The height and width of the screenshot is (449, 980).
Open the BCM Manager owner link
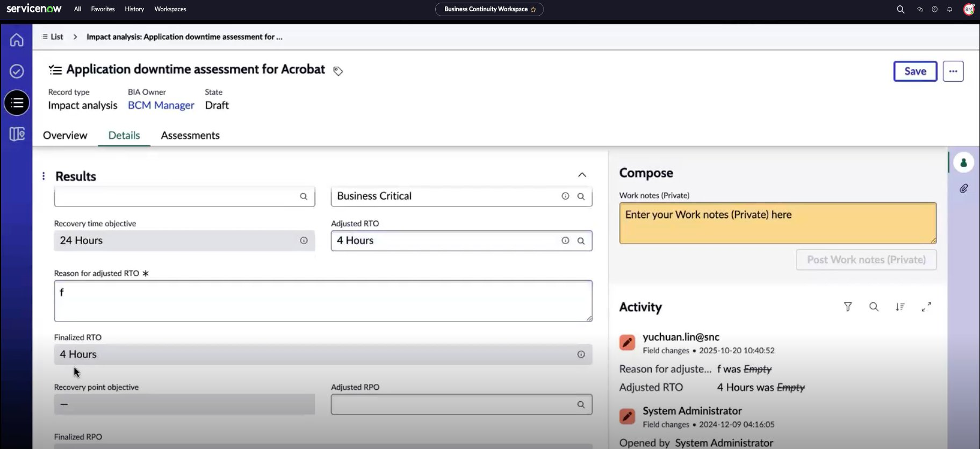[161, 105]
